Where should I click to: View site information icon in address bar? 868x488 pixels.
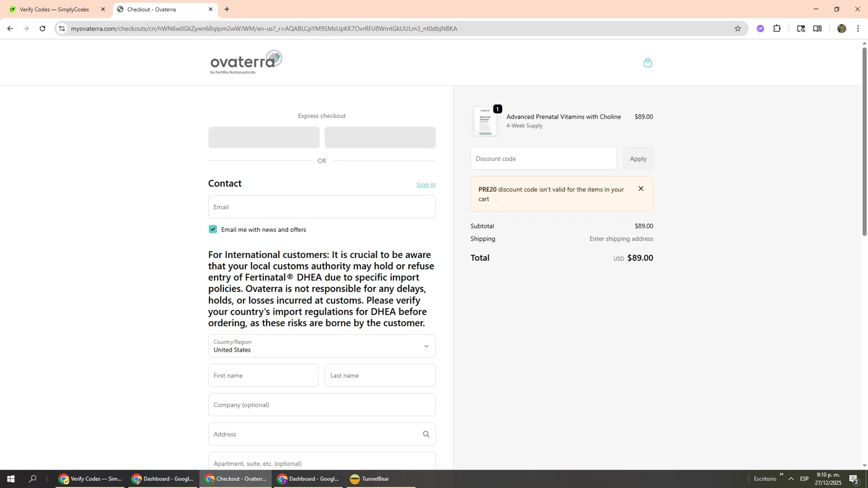click(x=62, y=28)
